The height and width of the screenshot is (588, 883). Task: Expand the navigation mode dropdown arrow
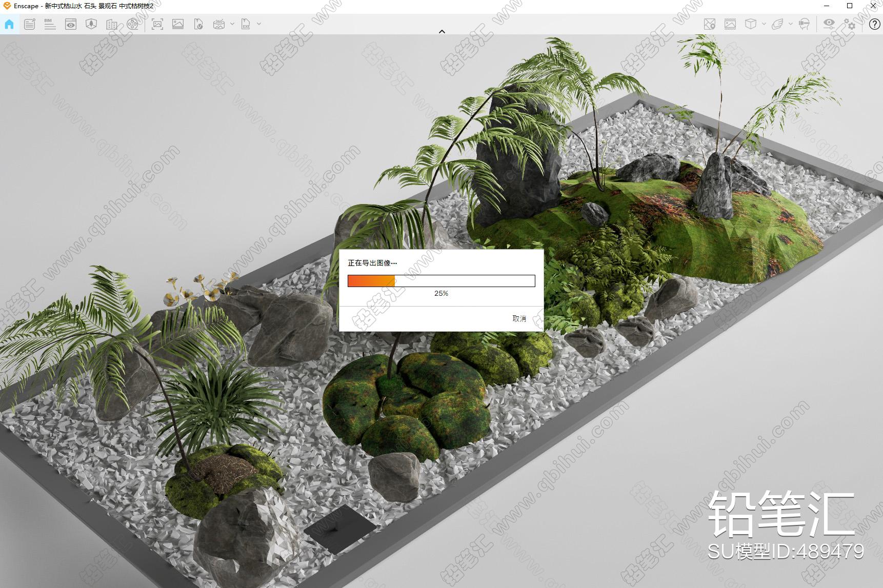coord(791,24)
